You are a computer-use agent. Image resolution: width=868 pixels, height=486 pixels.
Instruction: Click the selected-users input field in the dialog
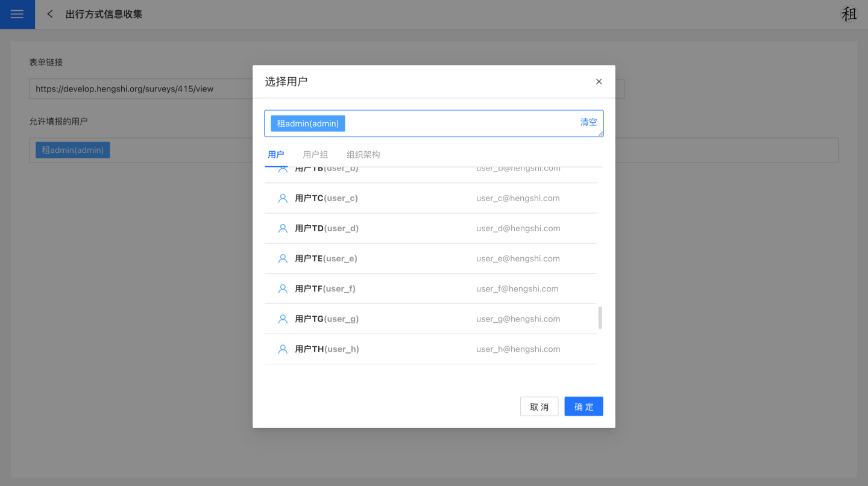pos(458,123)
